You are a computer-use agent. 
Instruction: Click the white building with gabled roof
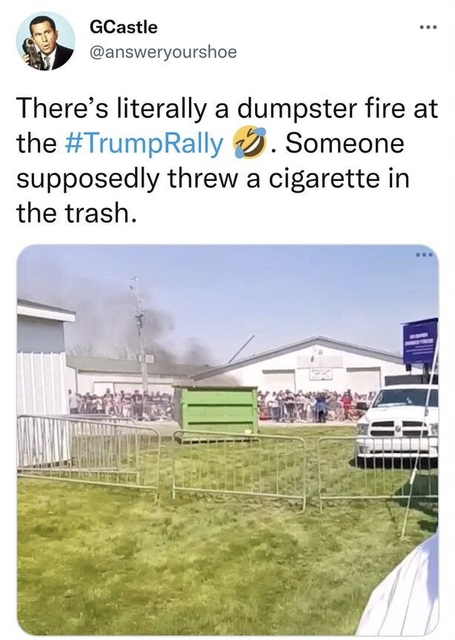310,365
